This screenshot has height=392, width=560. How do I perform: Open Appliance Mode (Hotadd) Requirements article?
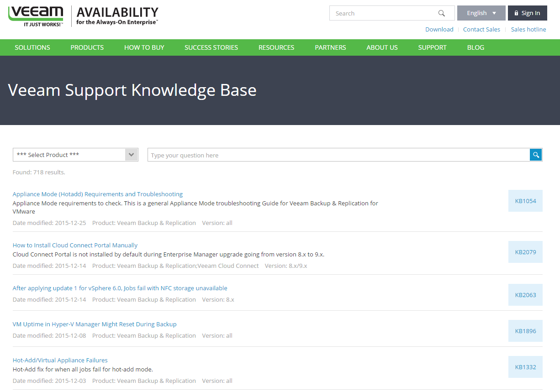98,194
